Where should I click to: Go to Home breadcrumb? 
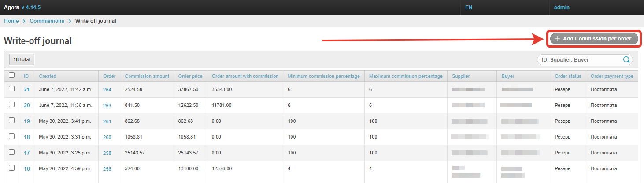11,21
